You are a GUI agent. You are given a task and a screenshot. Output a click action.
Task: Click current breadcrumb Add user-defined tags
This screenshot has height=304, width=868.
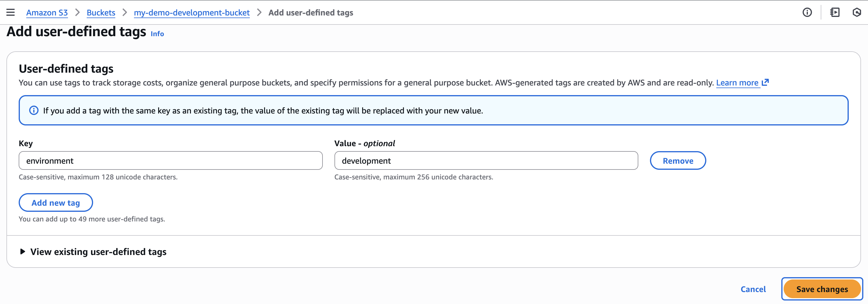310,13
